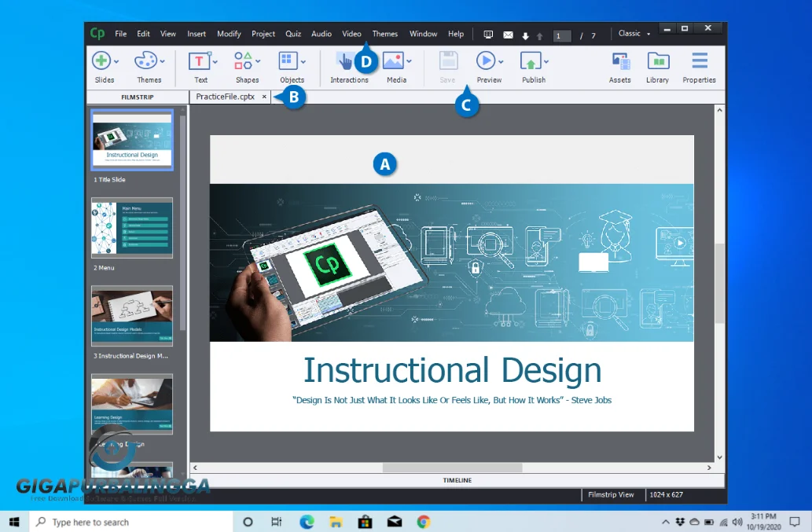The image size is (812, 532).
Task: Open Microsoft Store from taskbar
Action: [365, 522]
